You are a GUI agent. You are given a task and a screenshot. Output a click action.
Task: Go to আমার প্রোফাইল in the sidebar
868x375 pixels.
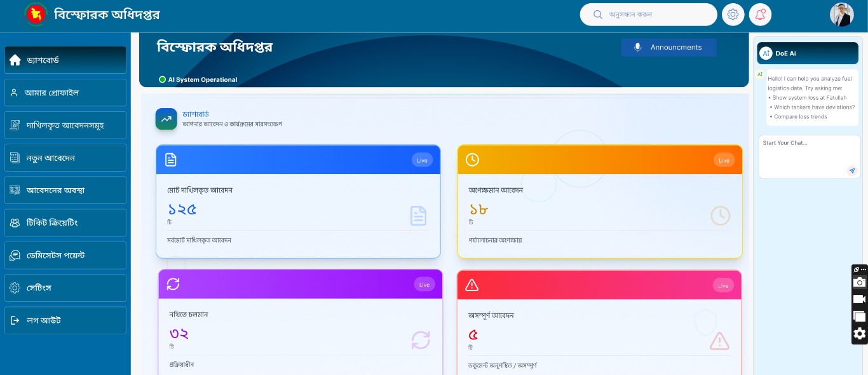pos(65,93)
